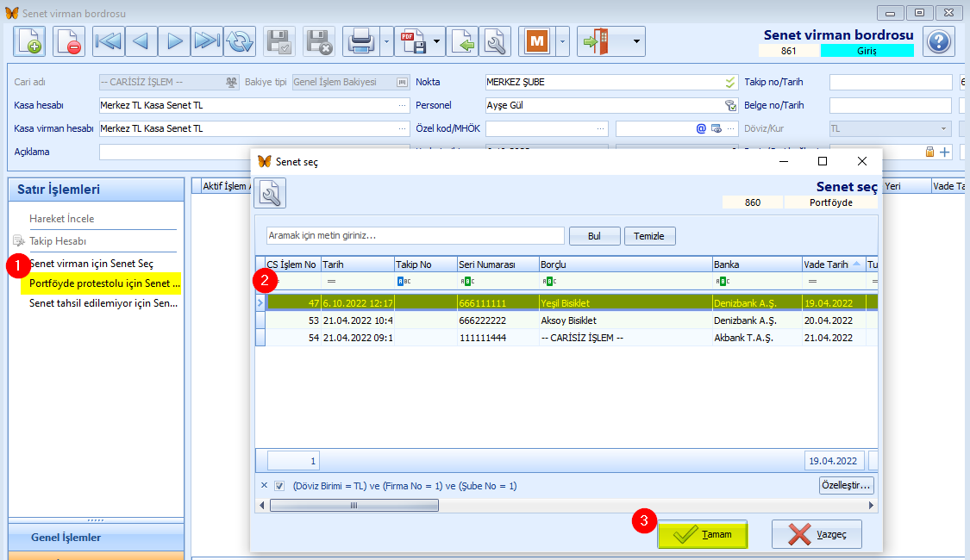Click the horizontal scrollbar thumb in the Senet seç dialog
This screenshot has width=970, height=560.
(x=354, y=506)
